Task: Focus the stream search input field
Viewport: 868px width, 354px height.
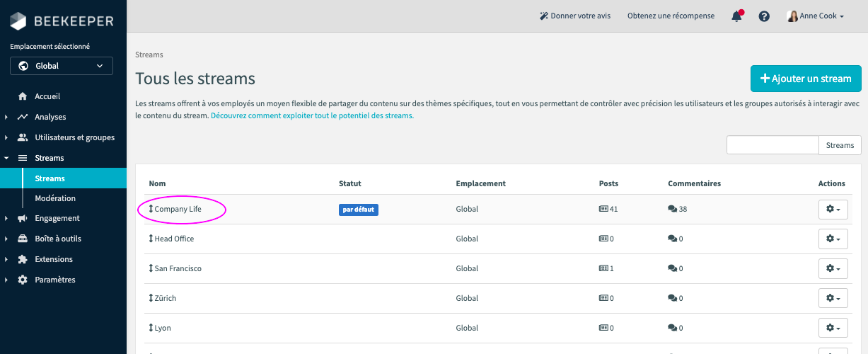Action: pos(772,145)
